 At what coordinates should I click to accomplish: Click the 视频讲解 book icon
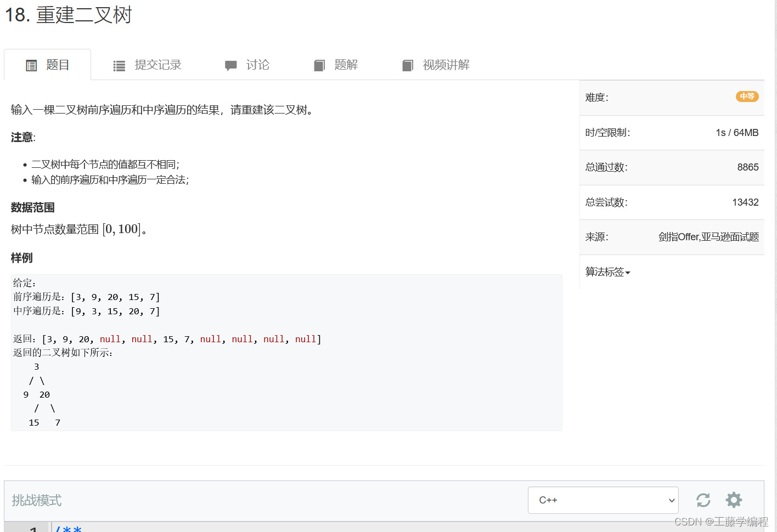[408, 65]
